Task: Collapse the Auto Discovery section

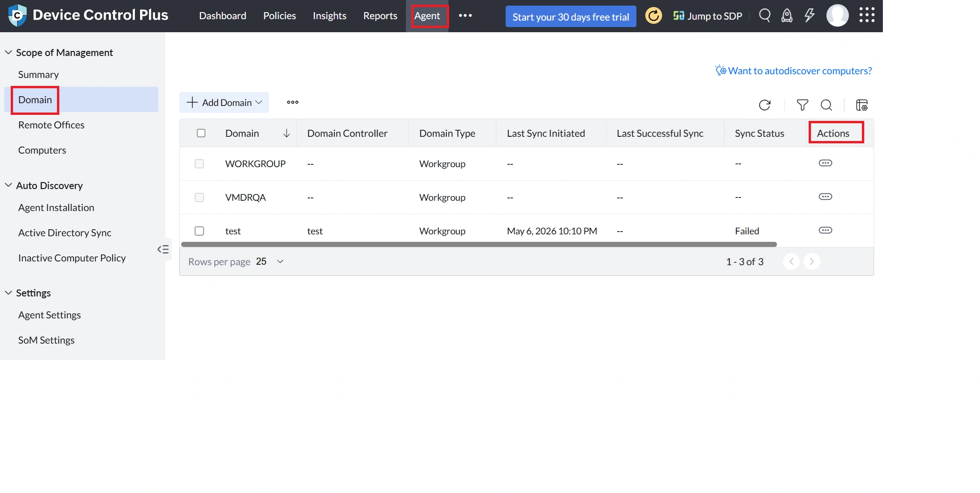Action: point(8,185)
